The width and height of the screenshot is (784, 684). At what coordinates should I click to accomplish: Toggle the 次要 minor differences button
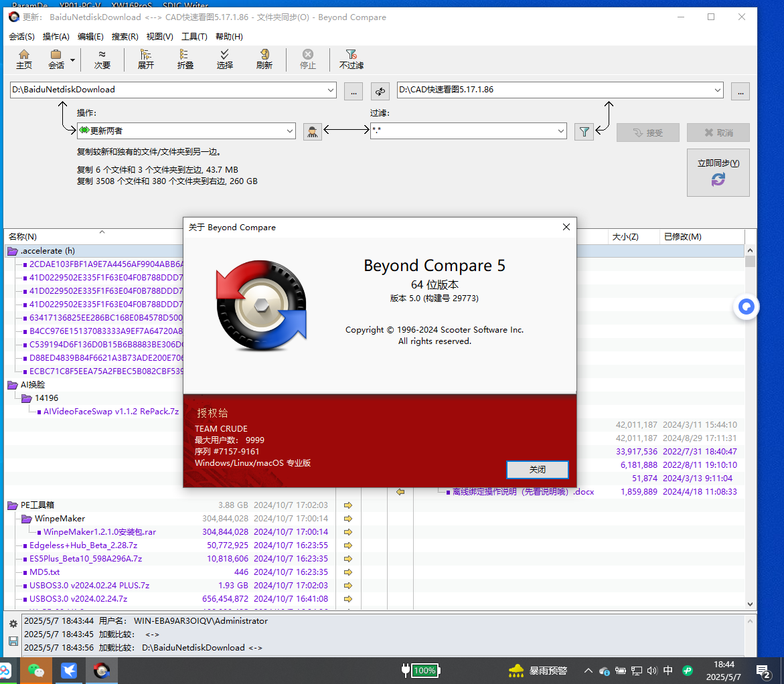point(102,59)
